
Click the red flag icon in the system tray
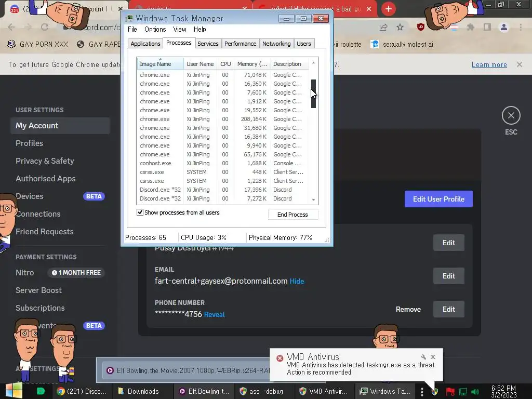(x=450, y=392)
